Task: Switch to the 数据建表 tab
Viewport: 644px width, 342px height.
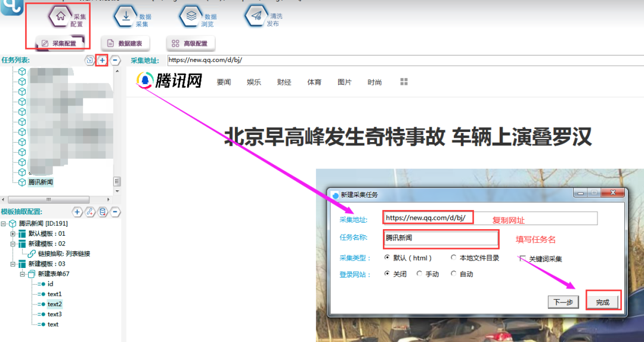Action: click(x=125, y=43)
